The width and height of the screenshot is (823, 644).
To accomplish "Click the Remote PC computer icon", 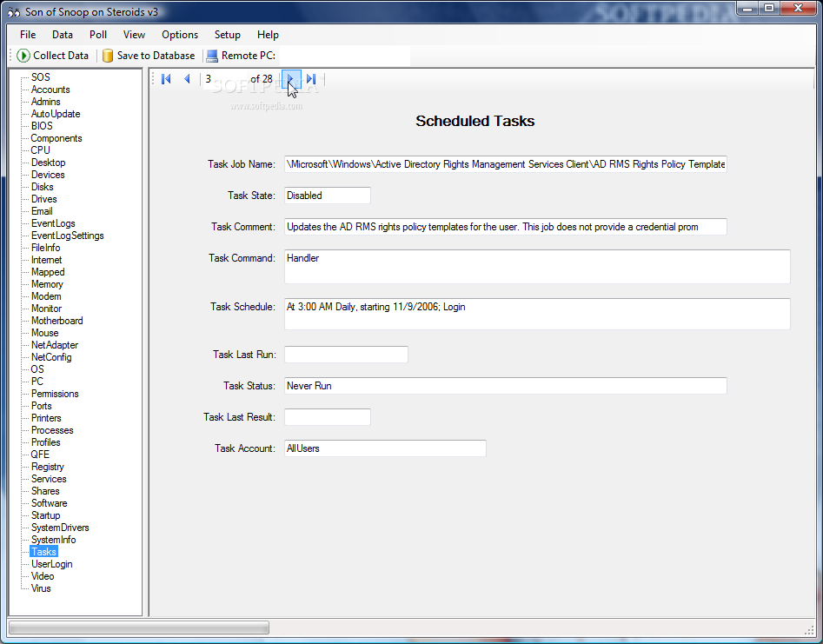I will pyautogui.click(x=212, y=56).
